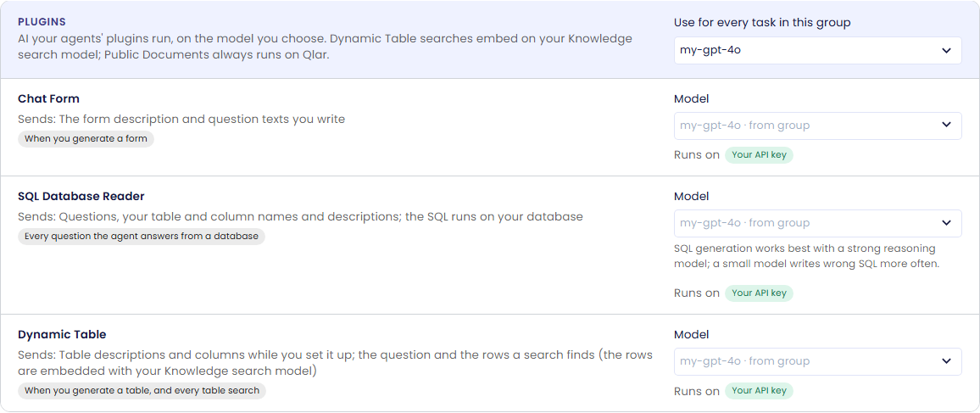Click 'Runs on' label in SQL Database Reader row
980x413 pixels.
point(697,293)
